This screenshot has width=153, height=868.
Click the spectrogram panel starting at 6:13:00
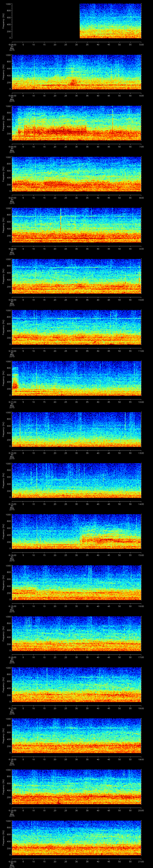77,480
